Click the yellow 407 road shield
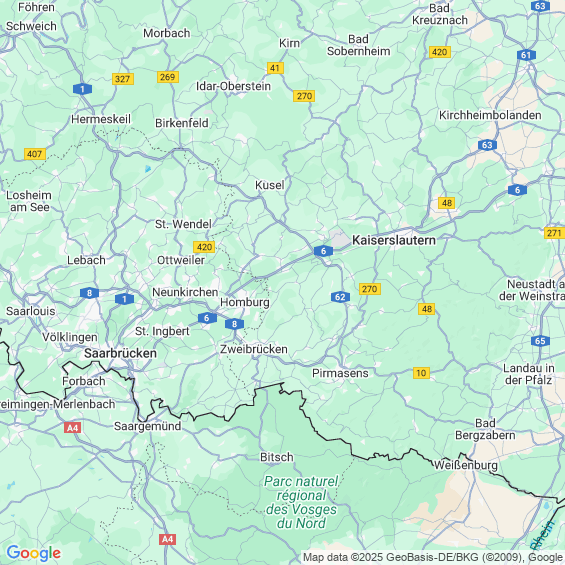Viewport: 565px width, 565px height. pos(35,154)
